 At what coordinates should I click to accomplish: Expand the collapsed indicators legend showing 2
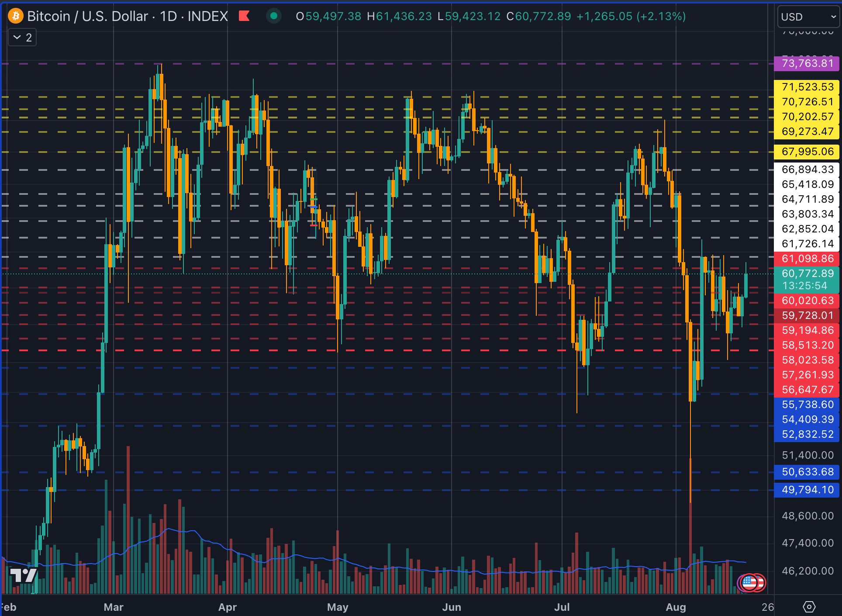[22, 38]
